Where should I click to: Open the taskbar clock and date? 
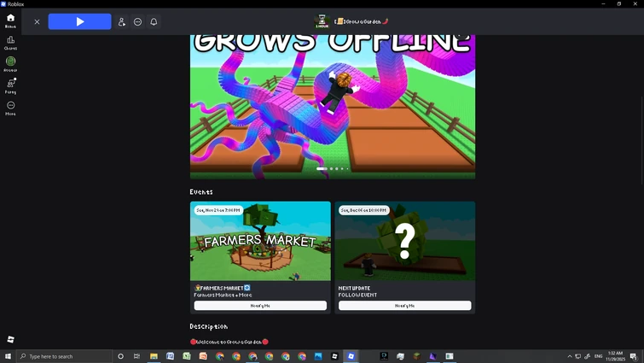pos(615,356)
